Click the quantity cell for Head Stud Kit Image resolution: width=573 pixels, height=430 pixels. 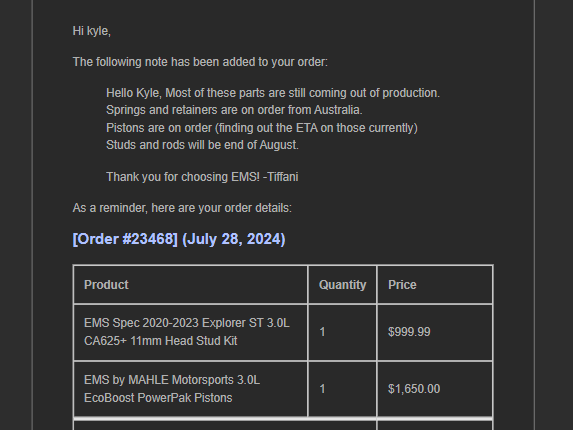tap(342, 332)
